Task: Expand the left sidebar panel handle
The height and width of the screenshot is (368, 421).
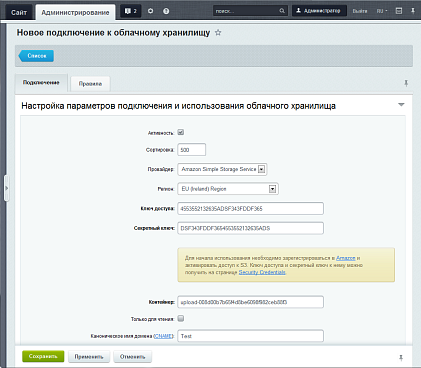Action: (x=6, y=188)
